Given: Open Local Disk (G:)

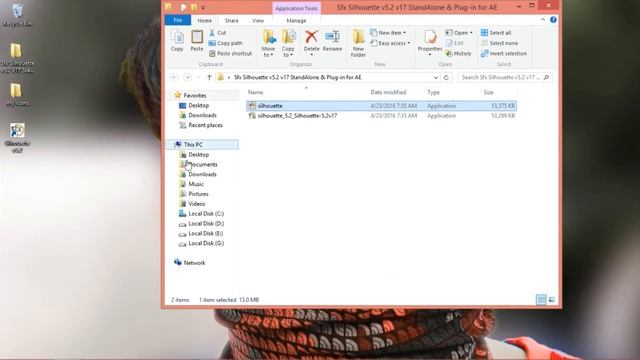Looking at the screenshot, I should (206, 243).
